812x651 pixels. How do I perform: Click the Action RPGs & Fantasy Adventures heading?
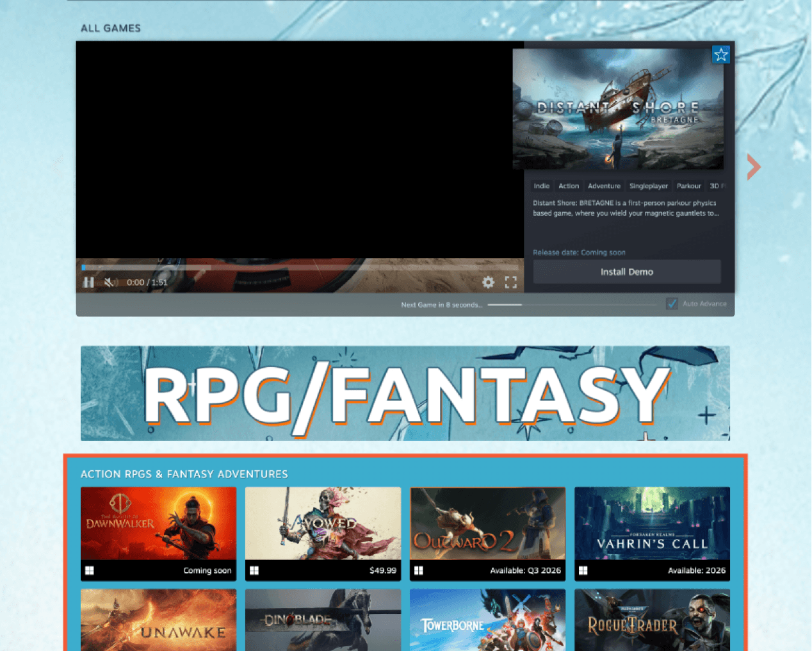pos(184,474)
